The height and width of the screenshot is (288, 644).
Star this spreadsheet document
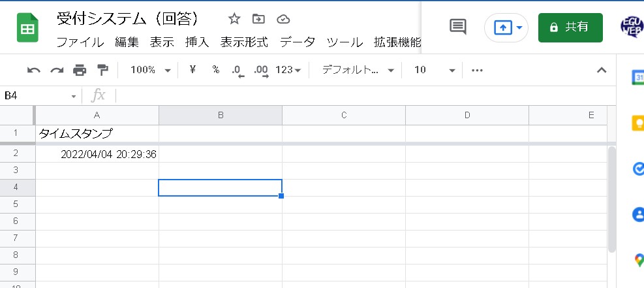[x=234, y=19]
